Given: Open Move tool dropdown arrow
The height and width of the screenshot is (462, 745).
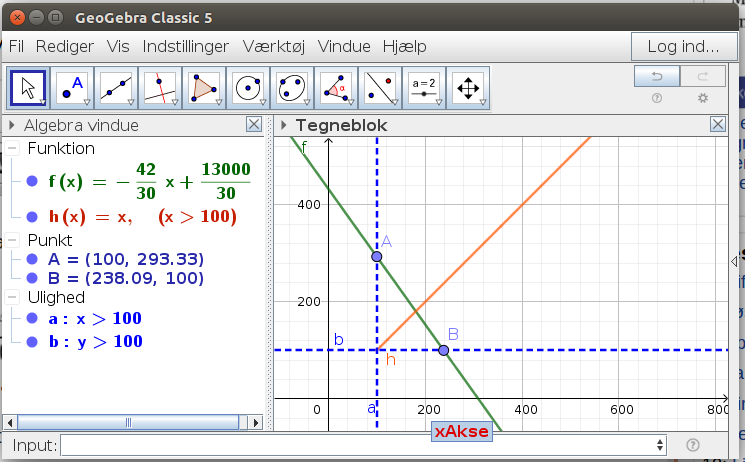Looking at the screenshot, I should click(x=43, y=102).
